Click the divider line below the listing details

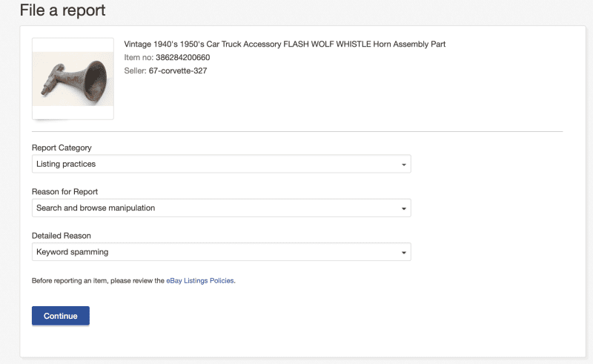(x=296, y=131)
